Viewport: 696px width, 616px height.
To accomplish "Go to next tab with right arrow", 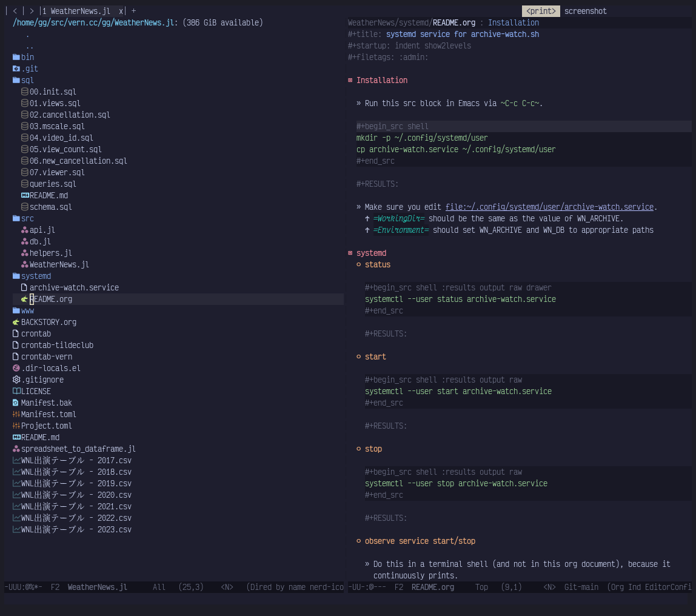I will [x=32, y=11].
